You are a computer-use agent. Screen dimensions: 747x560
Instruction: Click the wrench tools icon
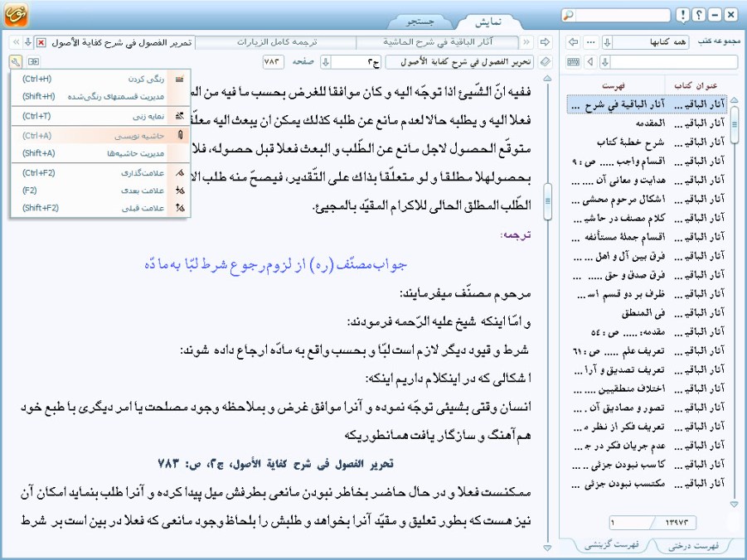click(x=15, y=61)
